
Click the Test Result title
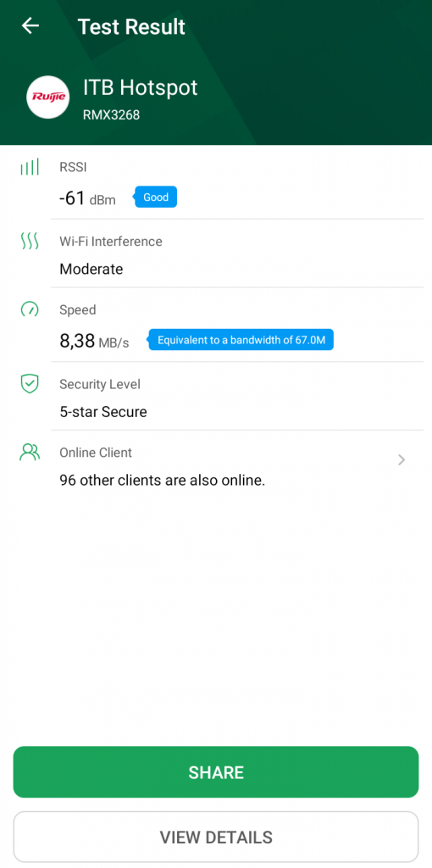(131, 26)
